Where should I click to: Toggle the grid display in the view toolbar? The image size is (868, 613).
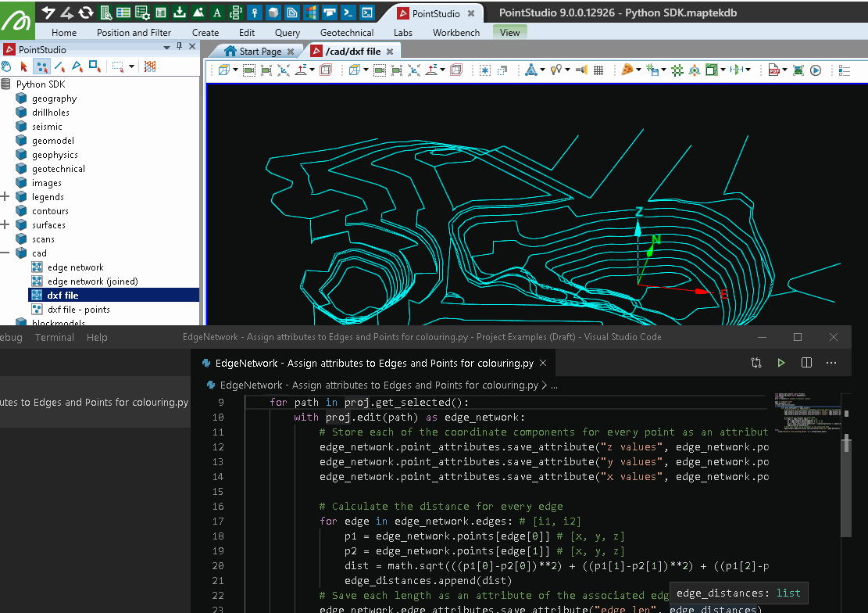(598, 70)
